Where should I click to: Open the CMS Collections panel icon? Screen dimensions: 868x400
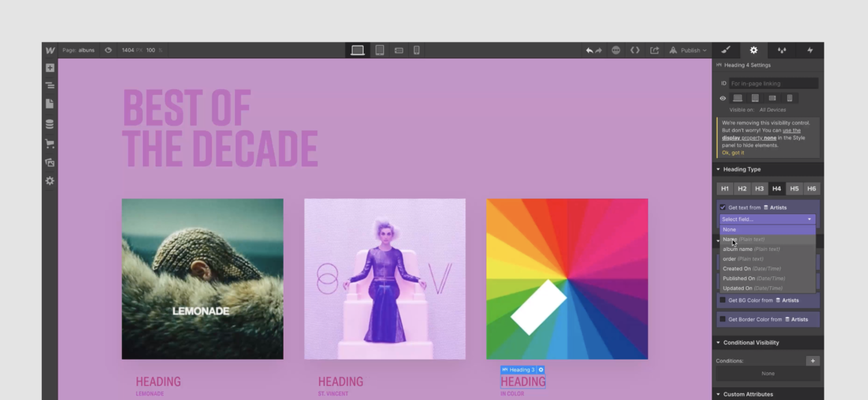(50, 124)
